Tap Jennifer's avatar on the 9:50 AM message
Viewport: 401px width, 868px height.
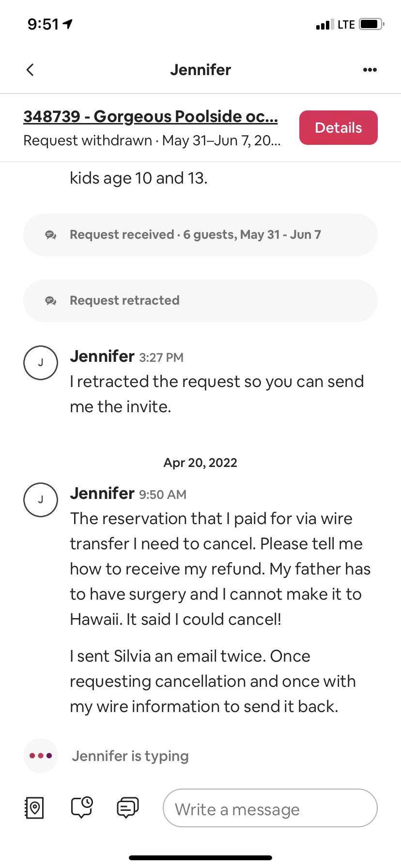[41, 500]
